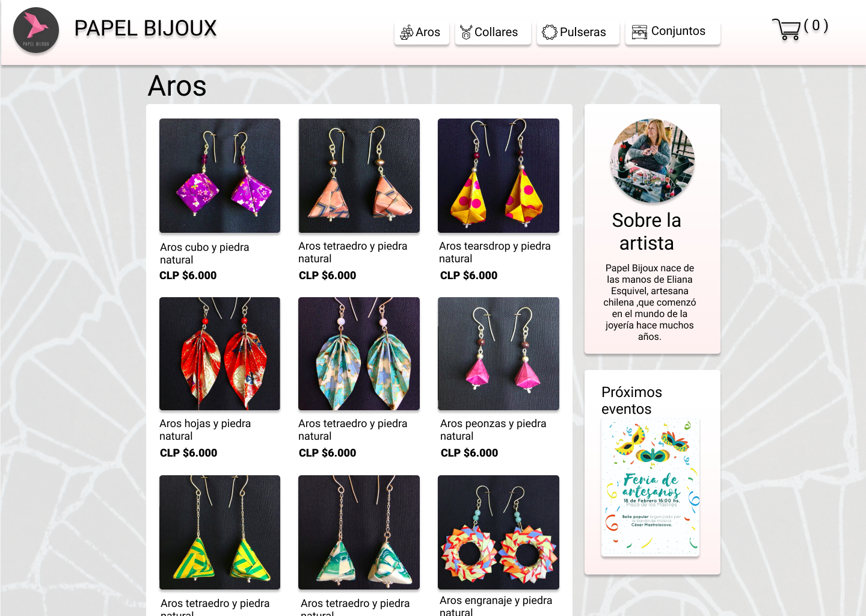The image size is (866, 616).
Task: Click Aros tearsdrop y piedra natural title
Action: 495,252
